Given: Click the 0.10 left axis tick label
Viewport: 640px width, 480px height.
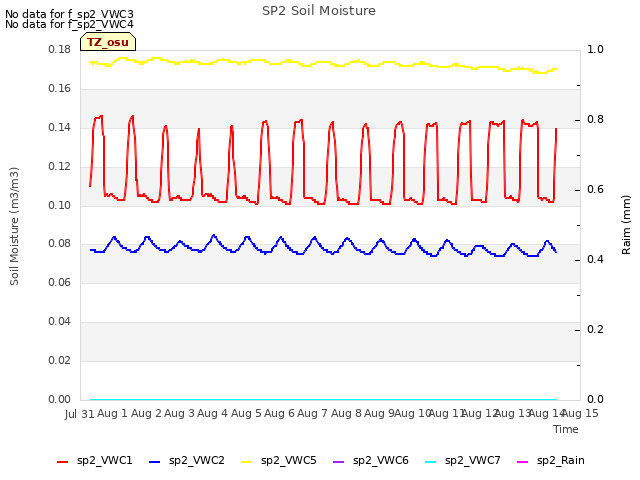Looking at the screenshot, I should (60, 205).
